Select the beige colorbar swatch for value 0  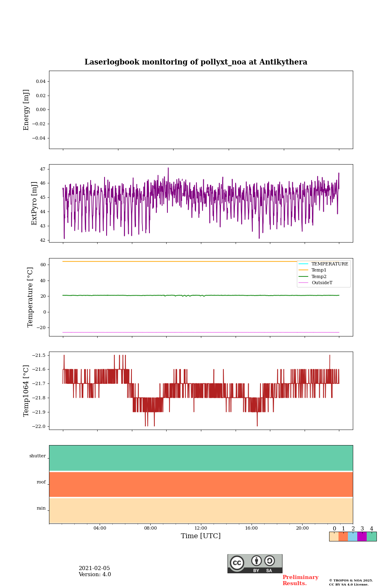334,537
